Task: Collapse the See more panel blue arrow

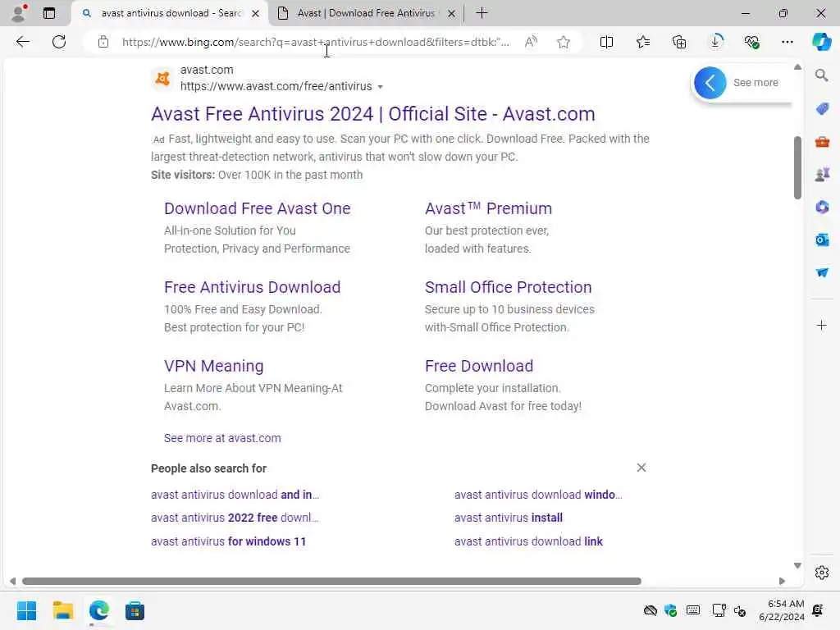Action: 710,83
